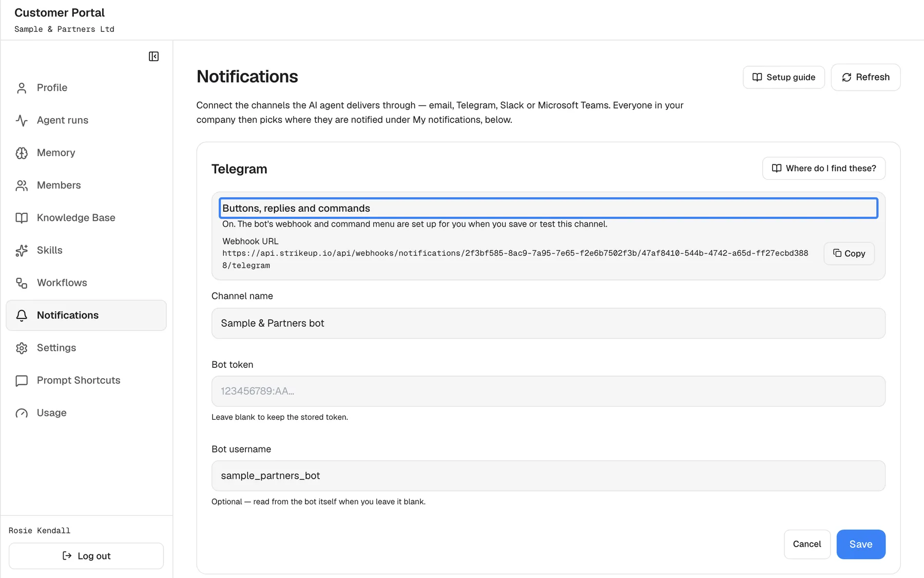Click the 'Where do I find these?' button
Image resolution: width=924 pixels, height=578 pixels.
[x=824, y=169]
